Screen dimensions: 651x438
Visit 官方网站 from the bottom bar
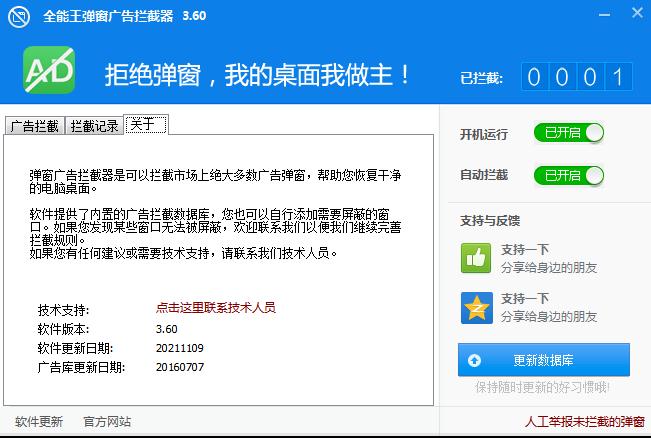pos(107,421)
